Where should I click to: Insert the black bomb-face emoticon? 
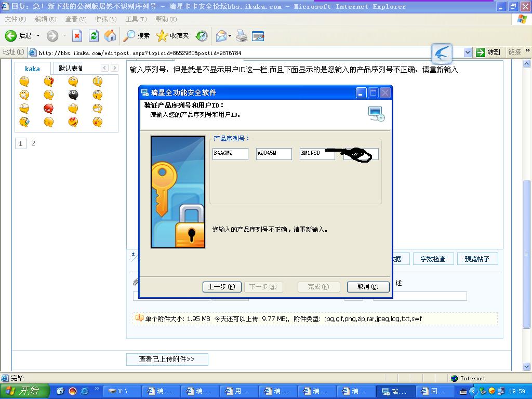73,95
